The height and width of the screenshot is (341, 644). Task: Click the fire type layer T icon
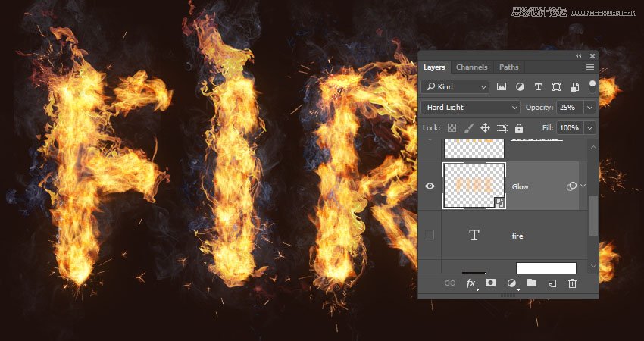[474, 235]
